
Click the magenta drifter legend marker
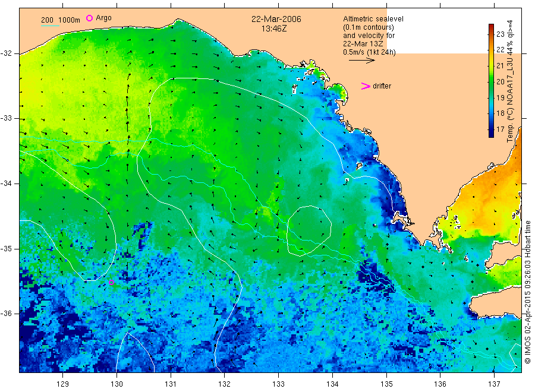tap(366, 86)
